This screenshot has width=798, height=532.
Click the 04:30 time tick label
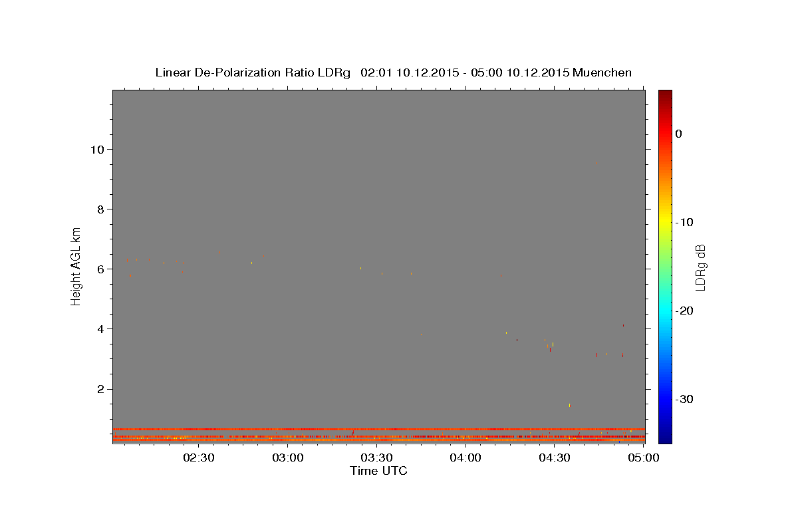555,458
